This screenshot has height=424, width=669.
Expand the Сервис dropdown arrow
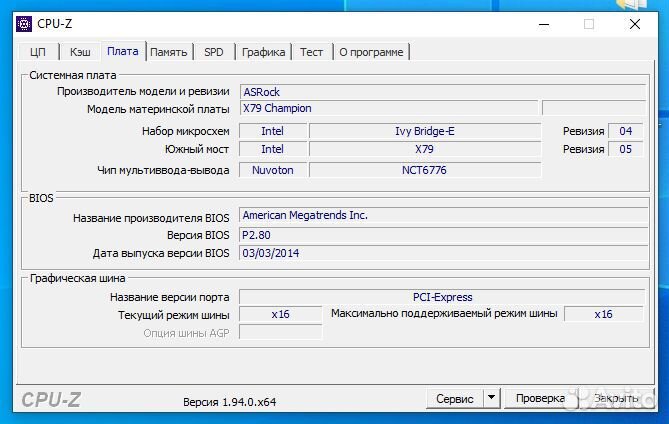(492, 398)
